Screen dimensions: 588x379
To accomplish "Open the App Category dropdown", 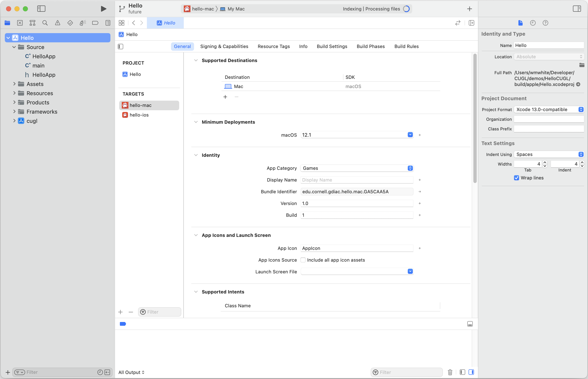I will tap(357, 168).
